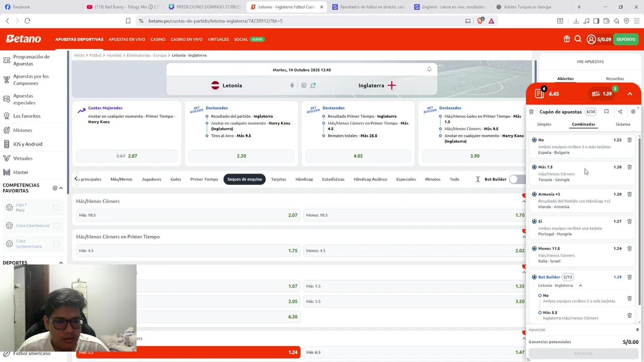Remove the Irlanda - Armenia bet
This screenshot has height=362, width=644.
[x=629, y=194]
